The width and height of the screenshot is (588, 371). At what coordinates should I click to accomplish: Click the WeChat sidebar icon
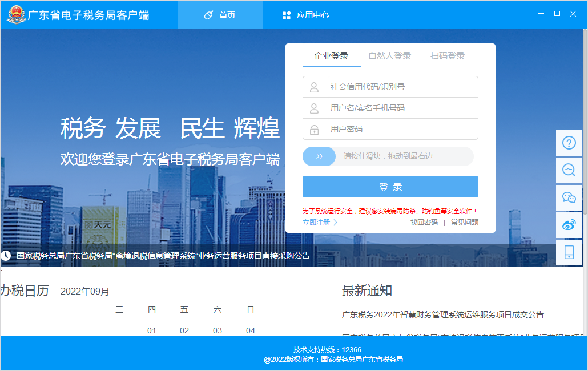[569, 197]
